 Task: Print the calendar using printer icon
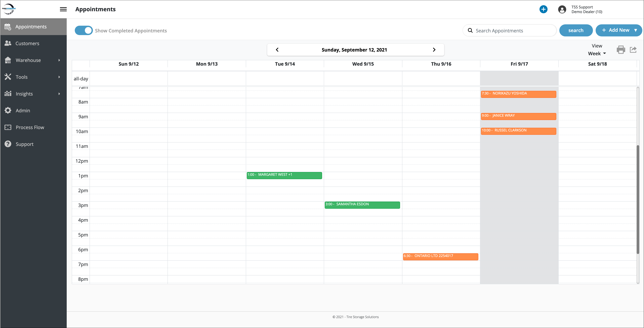click(x=621, y=50)
